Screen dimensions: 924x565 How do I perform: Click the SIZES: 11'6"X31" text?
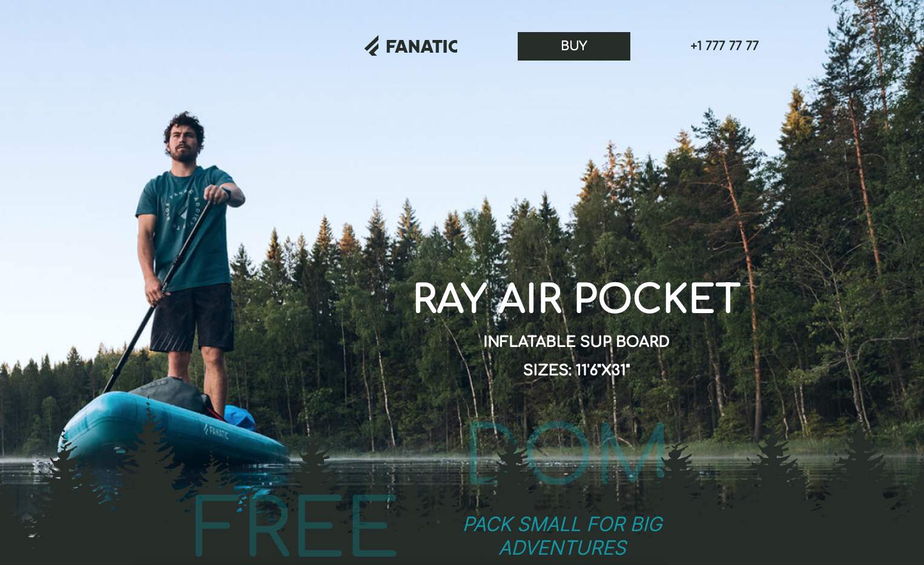pyautogui.click(x=576, y=370)
